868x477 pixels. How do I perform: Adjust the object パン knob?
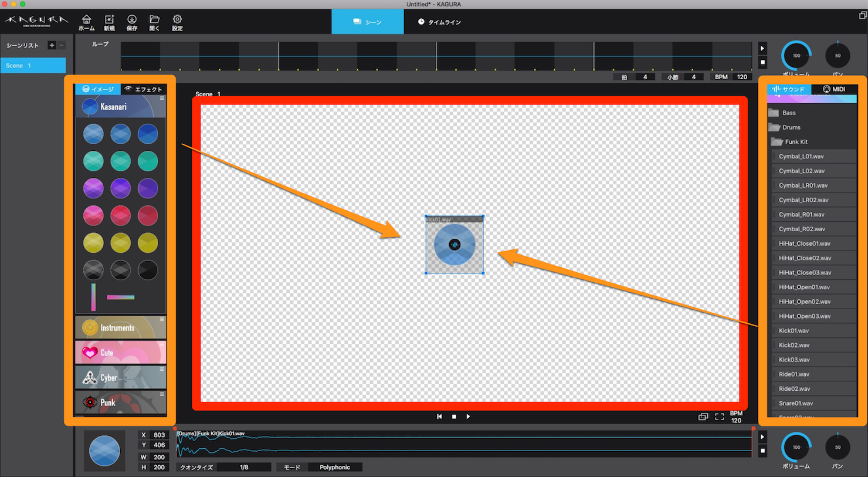(x=838, y=448)
